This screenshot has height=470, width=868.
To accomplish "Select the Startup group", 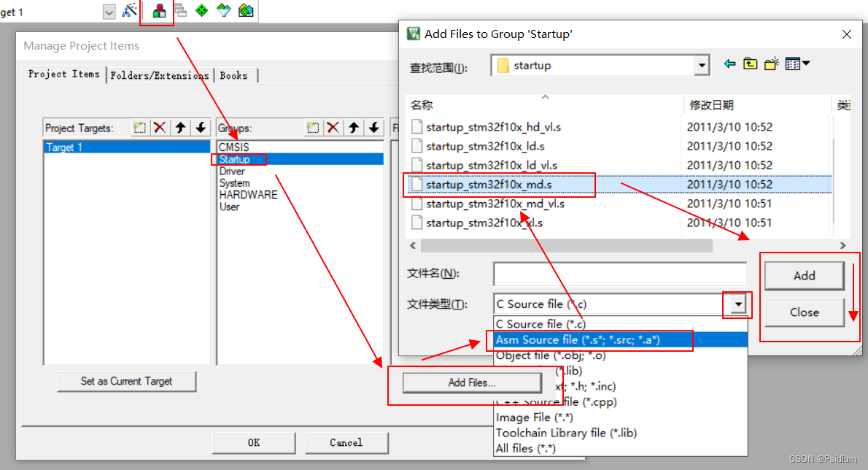I will (300, 159).
